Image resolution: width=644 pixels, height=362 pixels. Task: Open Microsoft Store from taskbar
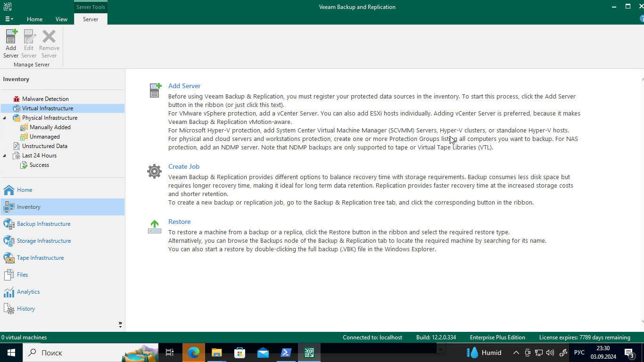[239, 353]
